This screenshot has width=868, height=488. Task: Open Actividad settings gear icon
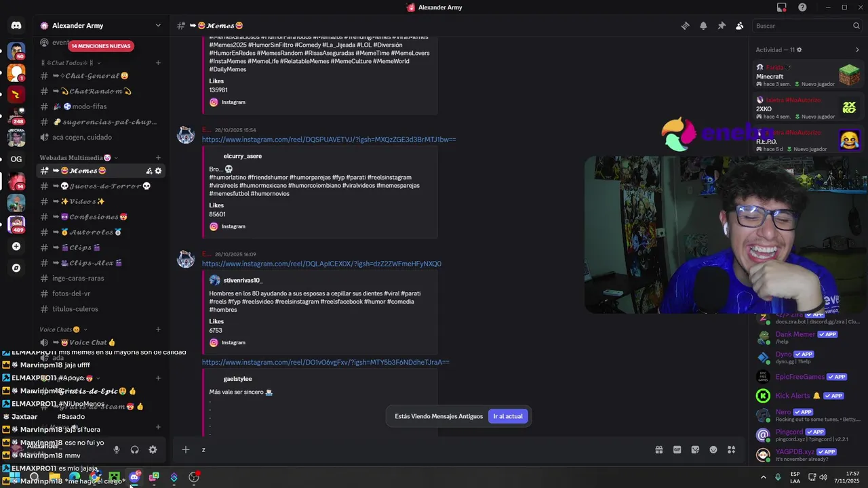tap(800, 49)
